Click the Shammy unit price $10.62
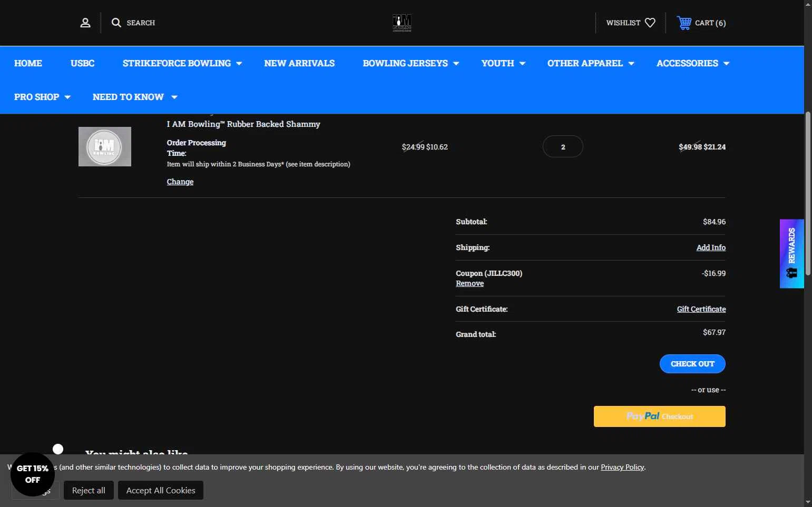This screenshot has width=812, height=507. (437, 147)
